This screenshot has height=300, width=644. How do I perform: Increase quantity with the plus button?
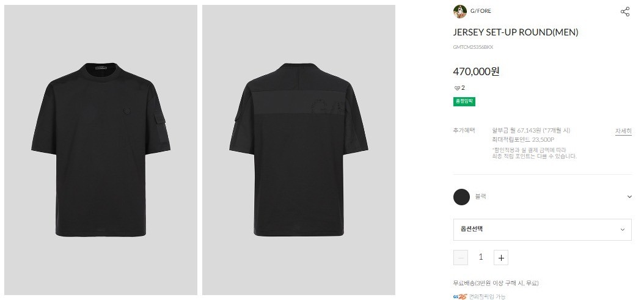[x=501, y=258]
